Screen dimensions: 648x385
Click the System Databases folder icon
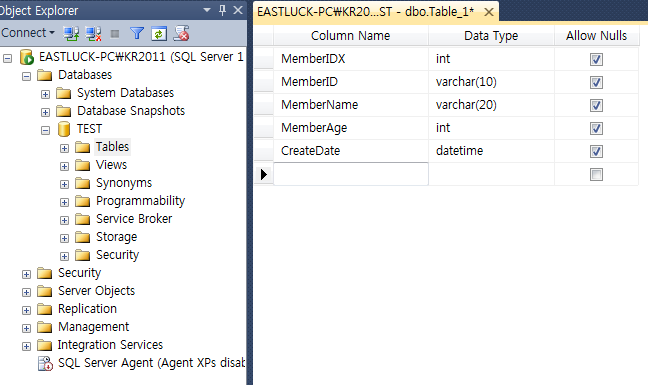[64, 93]
